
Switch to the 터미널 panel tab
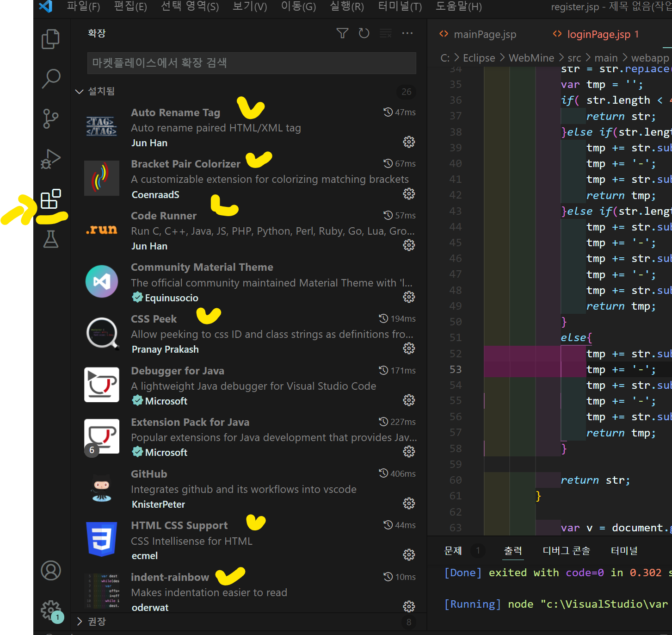coord(624,551)
